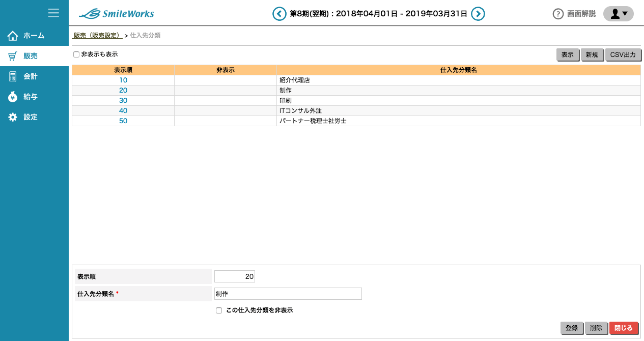Select the パートナー税理士社労士 table cell
This screenshot has height=341, width=644.
[458, 121]
